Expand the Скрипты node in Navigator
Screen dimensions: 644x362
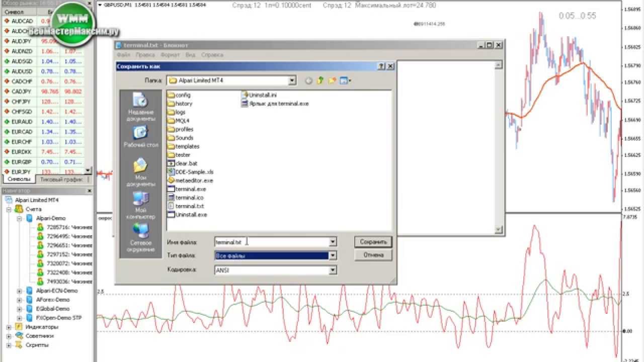coord(9,345)
